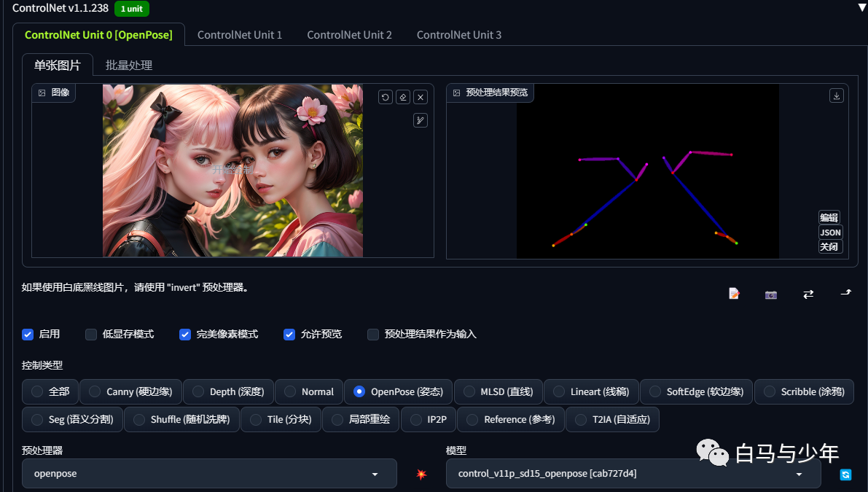
Task: Collapse the ControlNet panel with top-right triangle
Action: (861, 7)
